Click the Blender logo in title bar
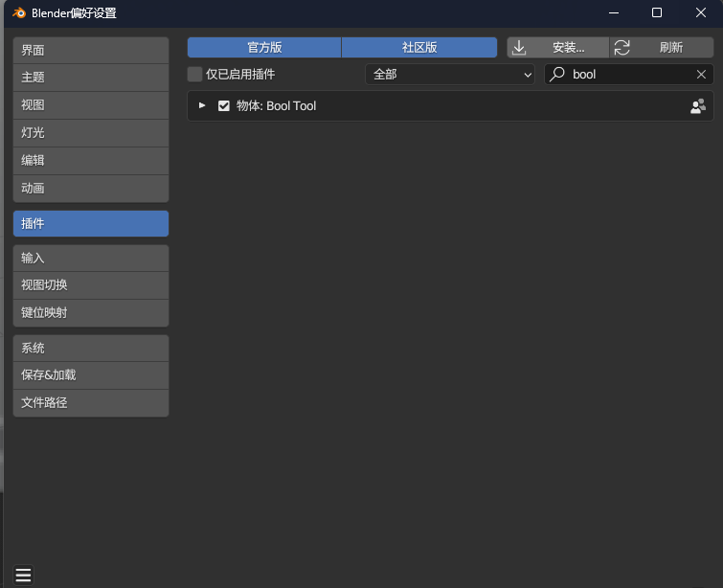The image size is (723, 588). tap(19, 12)
